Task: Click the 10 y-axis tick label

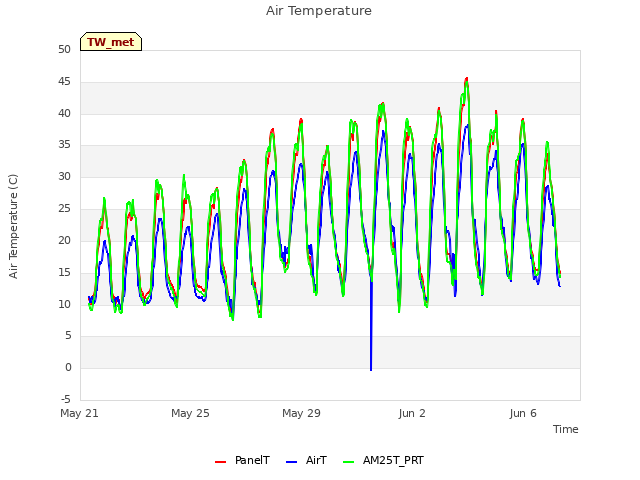Action: click(x=64, y=304)
